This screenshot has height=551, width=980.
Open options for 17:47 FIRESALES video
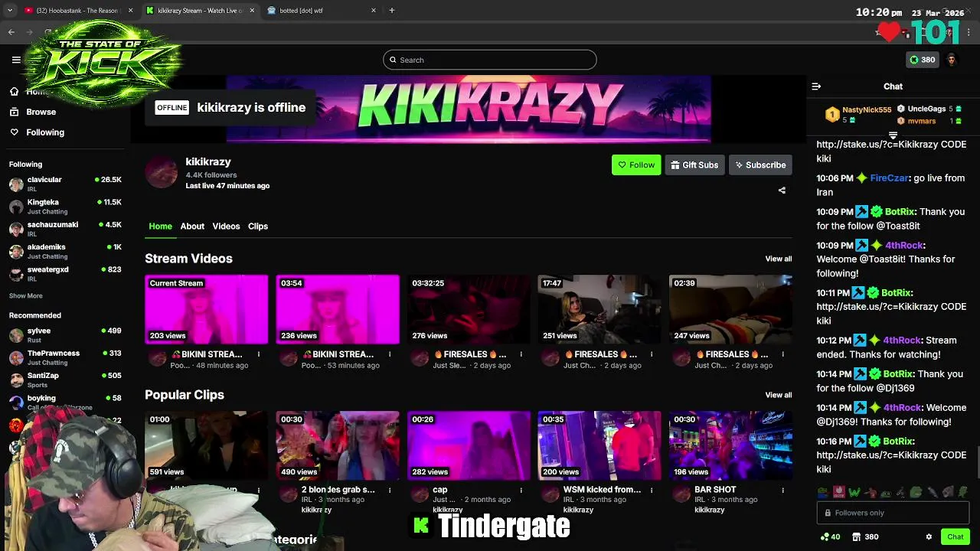652,354
